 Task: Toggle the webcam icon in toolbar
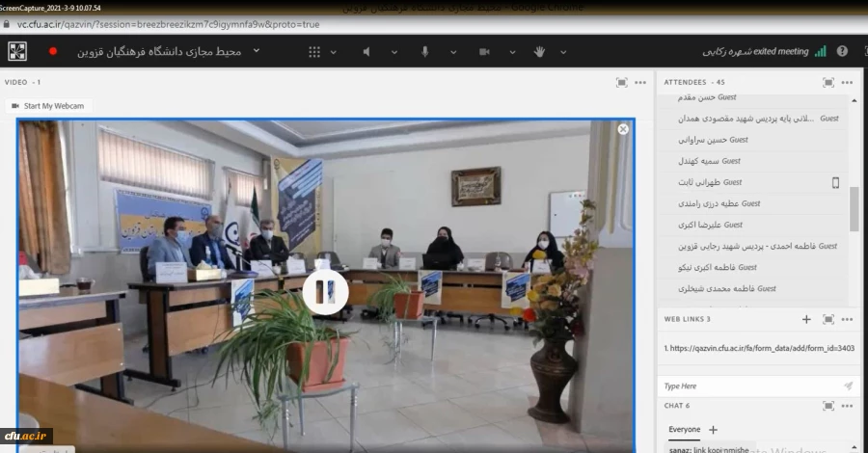[482, 51]
